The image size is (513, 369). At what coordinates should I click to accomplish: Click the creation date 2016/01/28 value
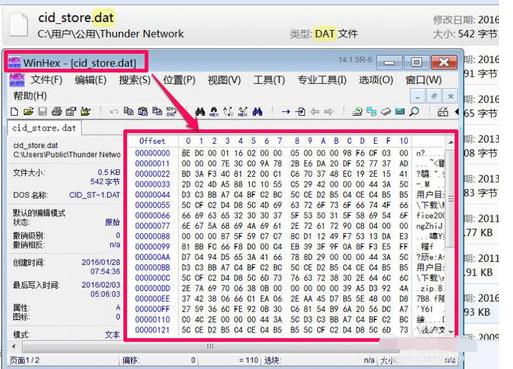click(101, 262)
